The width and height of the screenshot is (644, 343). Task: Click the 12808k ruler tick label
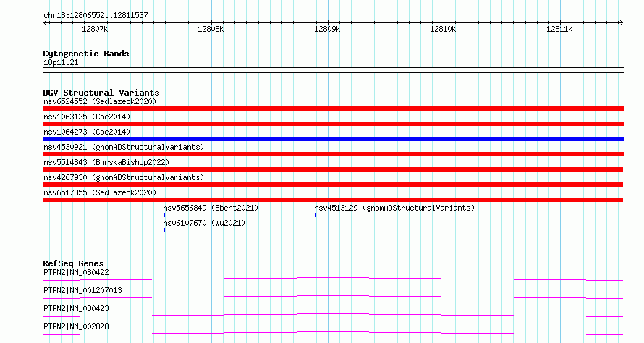coord(211,29)
